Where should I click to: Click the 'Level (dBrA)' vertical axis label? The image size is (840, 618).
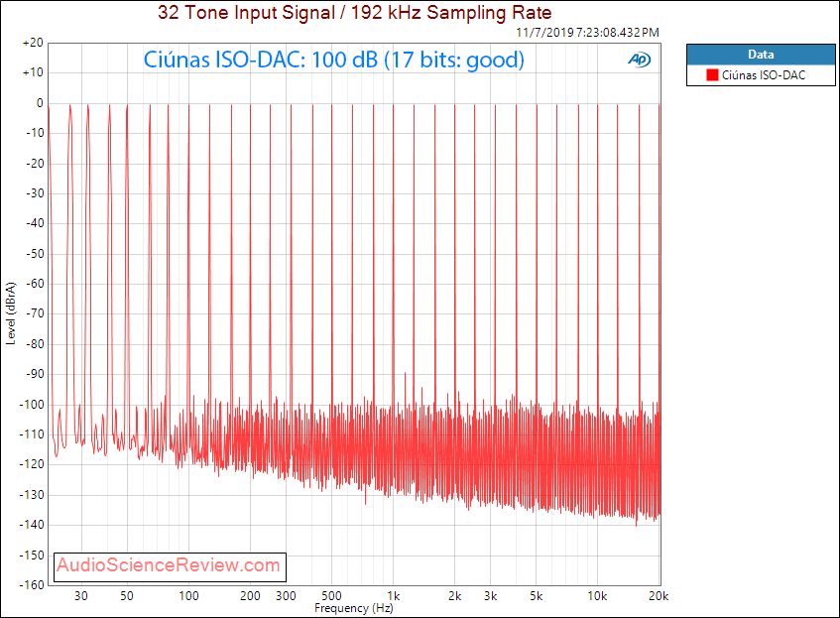tap(11, 313)
